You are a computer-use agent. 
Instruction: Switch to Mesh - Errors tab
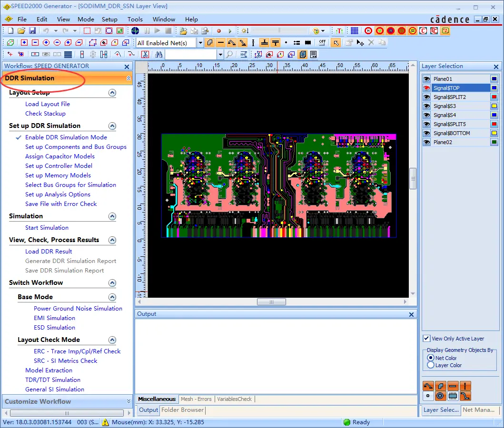pyautogui.click(x=196, y=399)
